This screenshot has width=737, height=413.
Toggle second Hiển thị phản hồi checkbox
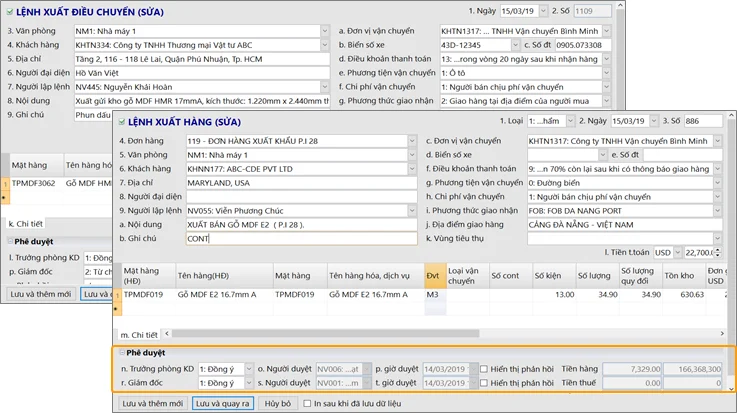tap(485, 382)
